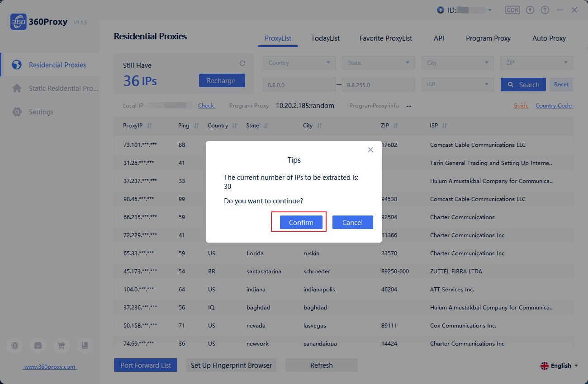The image size is (588, 384).
Task: Sort by Ping column arrows
Action: tap(196, 126)
